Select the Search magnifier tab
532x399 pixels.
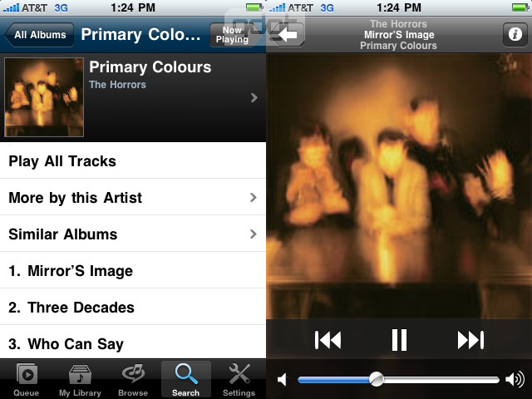tap(186, 380)
